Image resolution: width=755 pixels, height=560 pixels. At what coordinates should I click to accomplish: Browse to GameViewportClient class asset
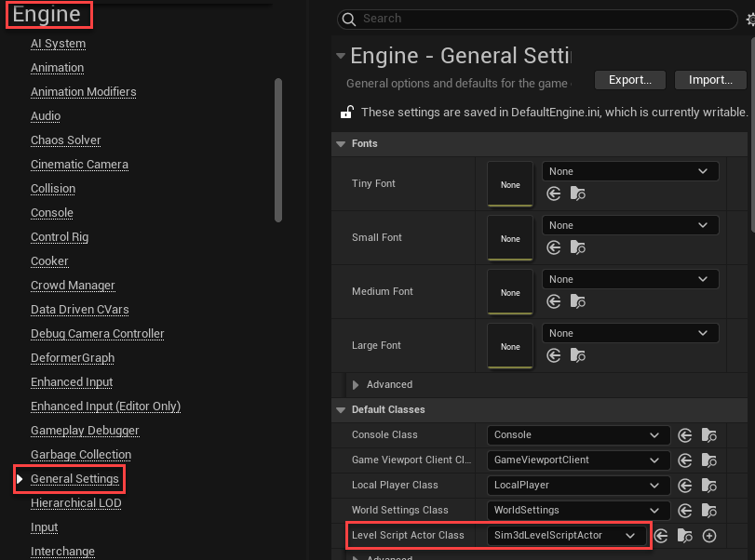(x=708, y=460)
